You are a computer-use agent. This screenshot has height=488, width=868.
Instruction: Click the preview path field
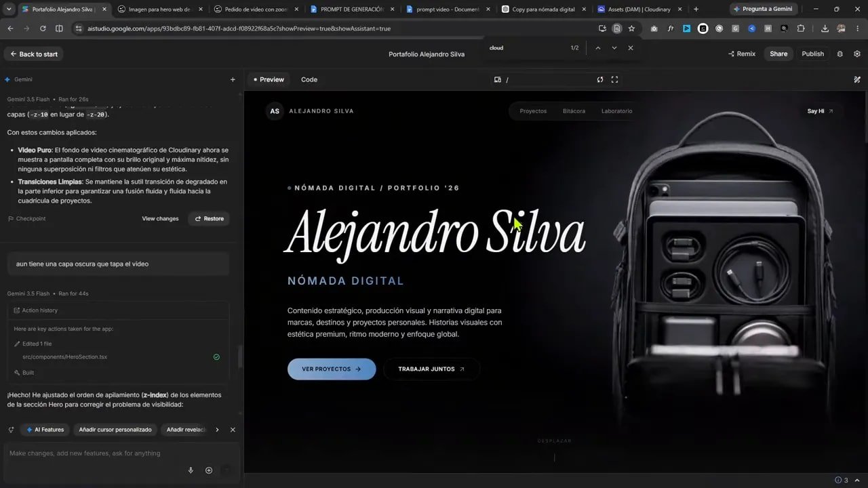click(x=546, y=79)
